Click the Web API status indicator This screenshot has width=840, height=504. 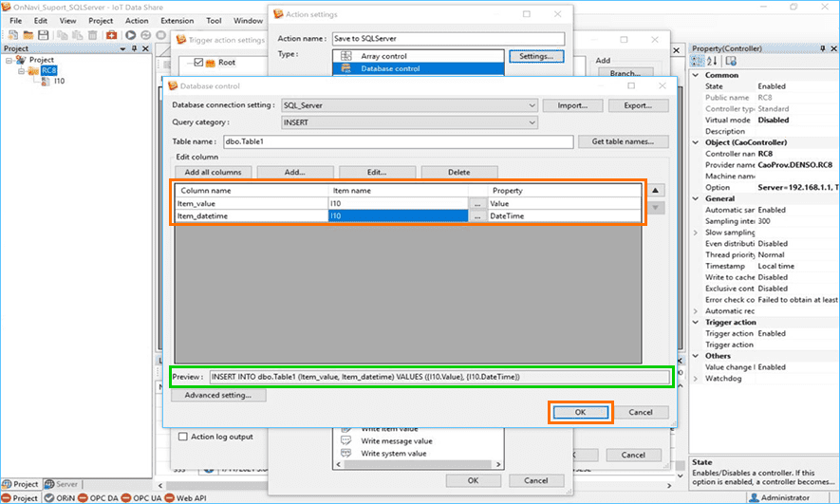click(x=169, y=497)
